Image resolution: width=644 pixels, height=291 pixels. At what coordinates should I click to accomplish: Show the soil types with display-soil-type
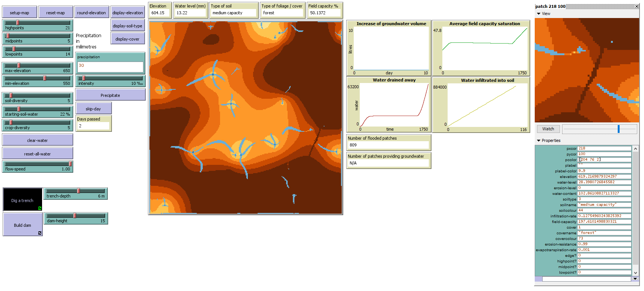point(127,26)
